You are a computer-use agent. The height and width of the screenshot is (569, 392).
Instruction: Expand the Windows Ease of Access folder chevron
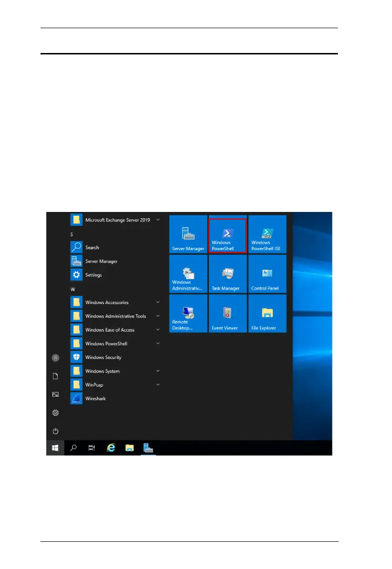tap(158, 329)
